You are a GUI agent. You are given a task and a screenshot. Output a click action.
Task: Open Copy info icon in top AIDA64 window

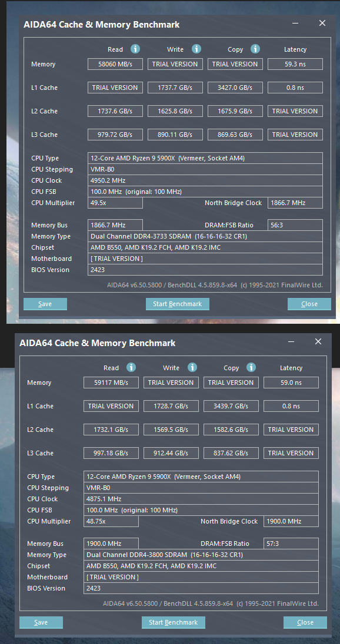coord(255,49)
